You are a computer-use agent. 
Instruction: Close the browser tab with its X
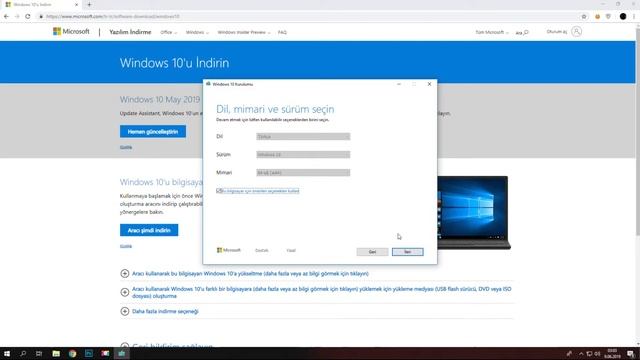pos(76,4)
